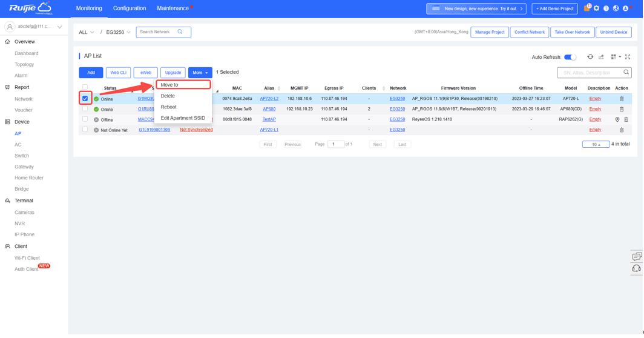Open the AP680 alias link
Viewport: 644px width, 338px height.
click(269, 110)
